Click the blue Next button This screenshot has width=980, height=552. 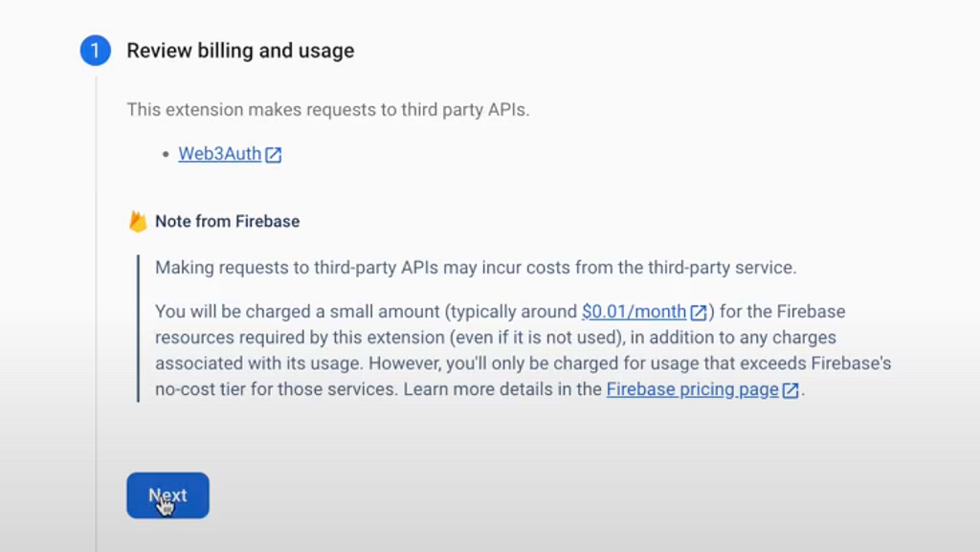point(167,496)
